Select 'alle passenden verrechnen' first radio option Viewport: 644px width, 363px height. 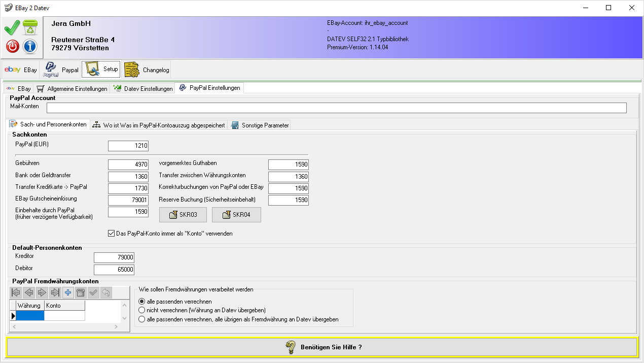pos(142,302)
